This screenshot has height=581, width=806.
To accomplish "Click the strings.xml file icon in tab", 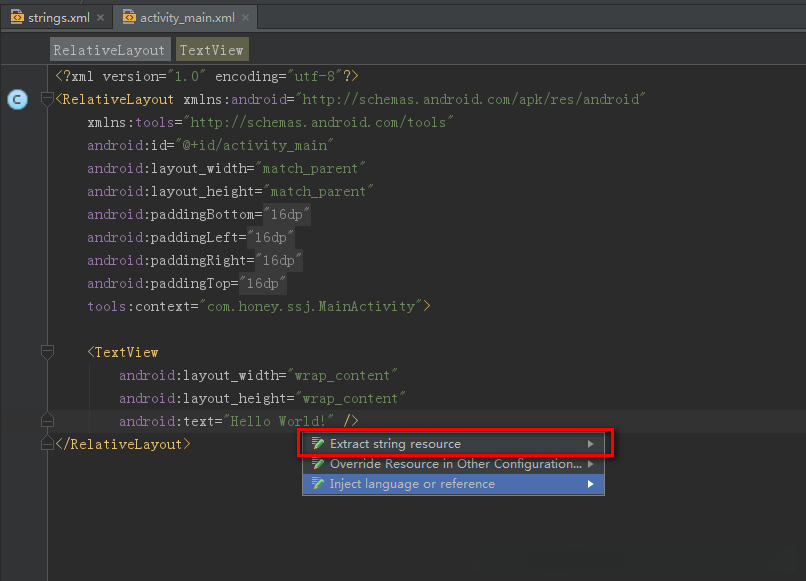I will pos(17,17).
